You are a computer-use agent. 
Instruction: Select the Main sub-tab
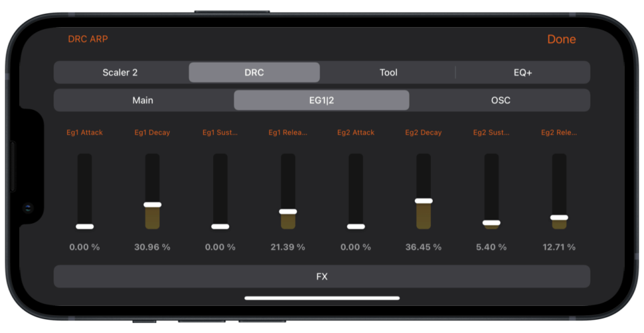pyautogui.click(x=143, y=100)
